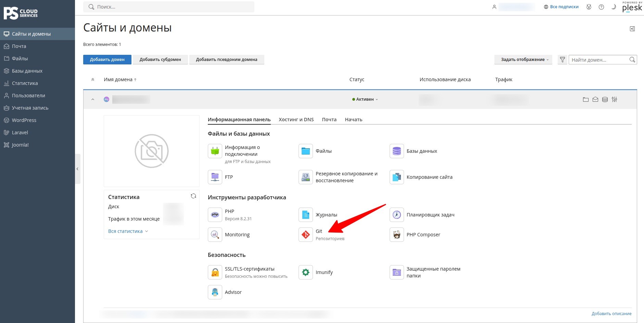Open Файлы in sidebar
Screen dimensions: 644x323
37,59
